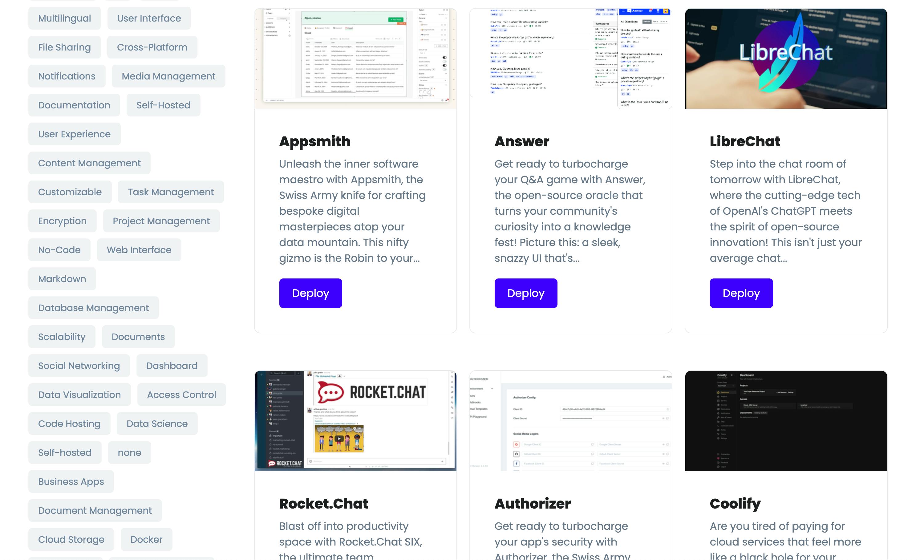The image size is (924, 560).
Task: Filter by the Notifications tag
Action: pyautogui.click(x=67, y=76)
